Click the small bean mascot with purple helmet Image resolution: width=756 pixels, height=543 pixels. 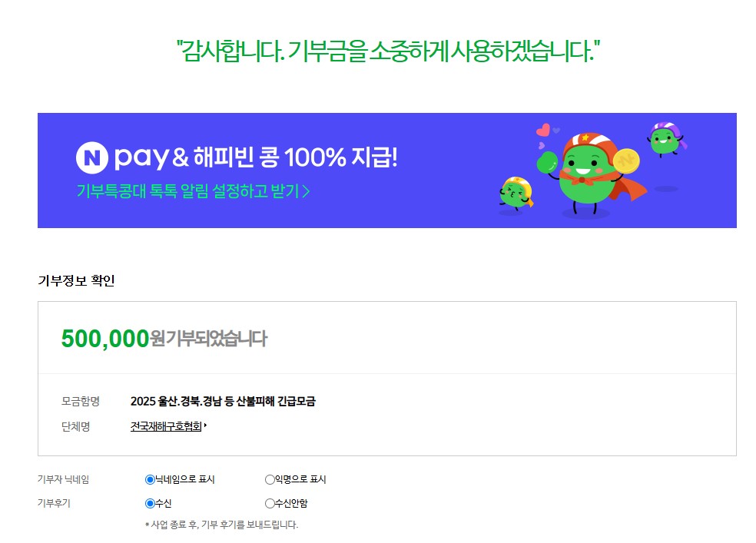(x=667, y=138)
